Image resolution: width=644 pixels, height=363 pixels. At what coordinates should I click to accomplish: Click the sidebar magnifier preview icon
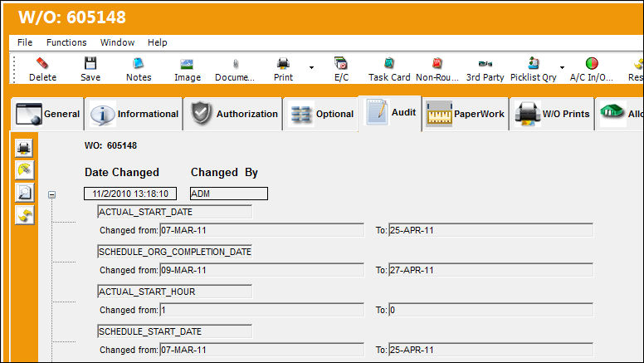[24, 193]
